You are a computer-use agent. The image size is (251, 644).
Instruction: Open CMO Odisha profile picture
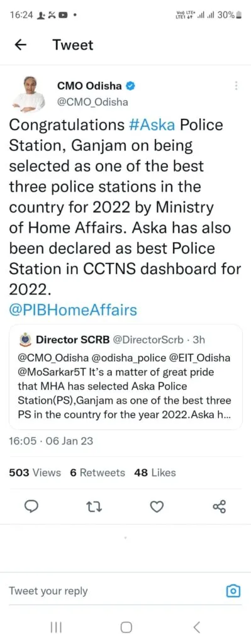tap(28, 94)
